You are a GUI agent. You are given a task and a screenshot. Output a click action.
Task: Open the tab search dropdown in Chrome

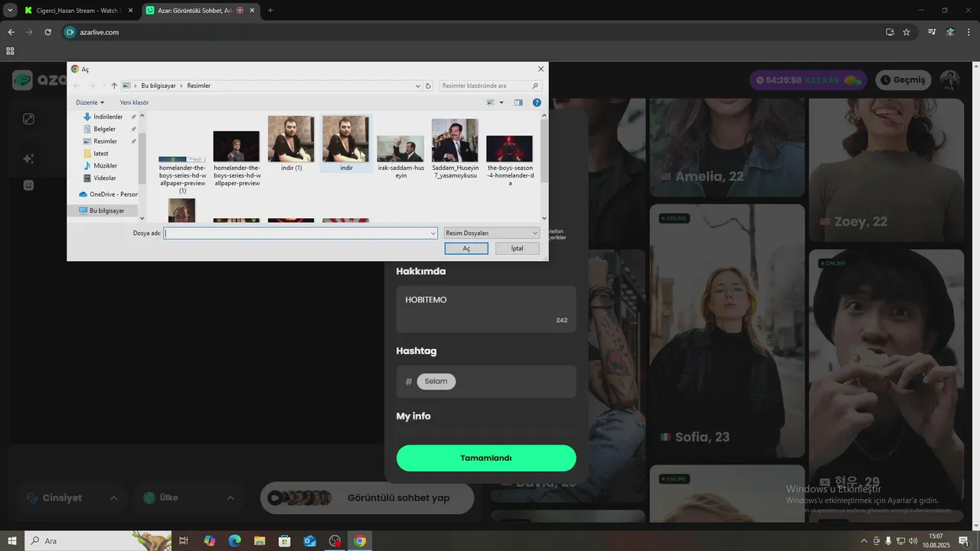pos(10,11)
